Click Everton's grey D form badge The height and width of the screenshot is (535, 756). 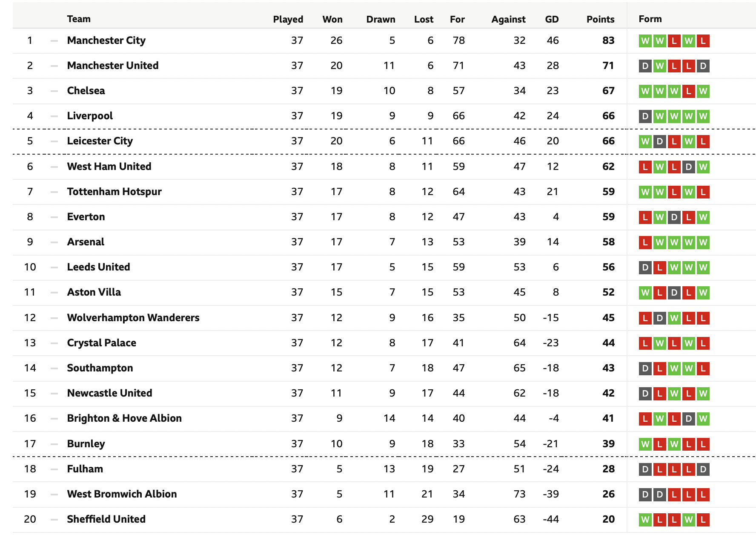click(674, 217)
